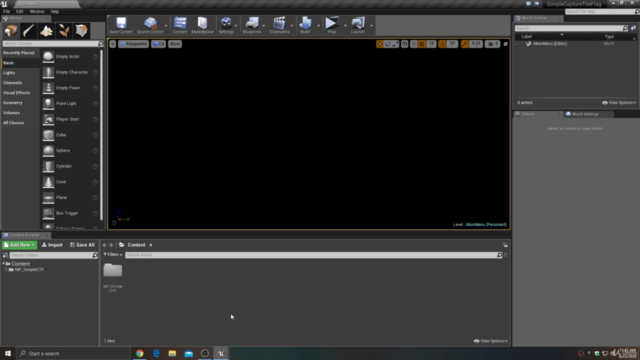Open Perspective view type dropdown
The image size is (640, 360).
pos(133,44)
